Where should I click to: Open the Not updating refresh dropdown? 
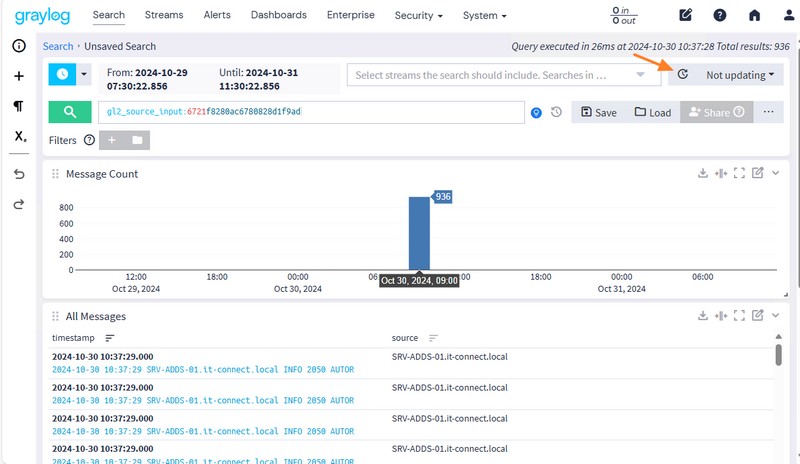point(740,75)
